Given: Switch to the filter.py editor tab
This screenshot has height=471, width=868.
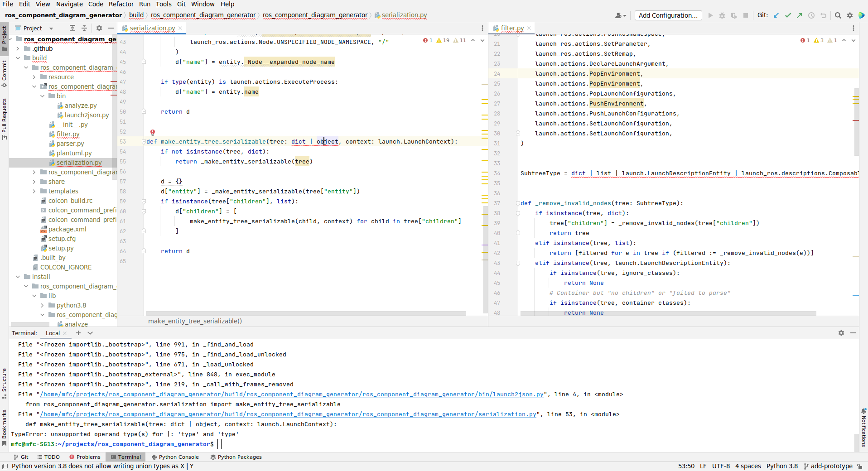Looking at the screenshot, I should pyautogui.click(x=511, y=28).
